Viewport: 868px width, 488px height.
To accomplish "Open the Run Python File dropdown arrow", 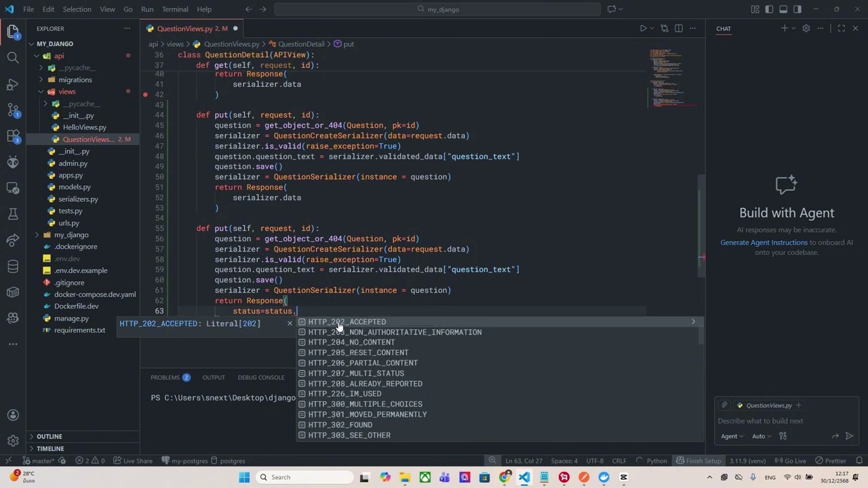I will pos(653,28).
